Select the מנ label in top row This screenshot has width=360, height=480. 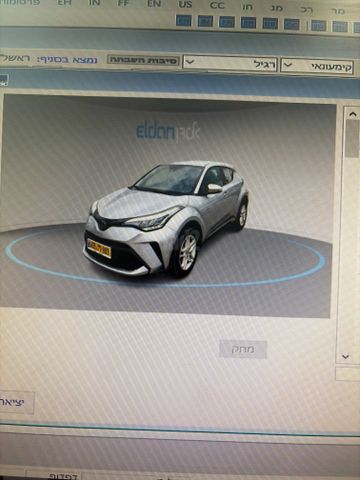click(277, 8)
